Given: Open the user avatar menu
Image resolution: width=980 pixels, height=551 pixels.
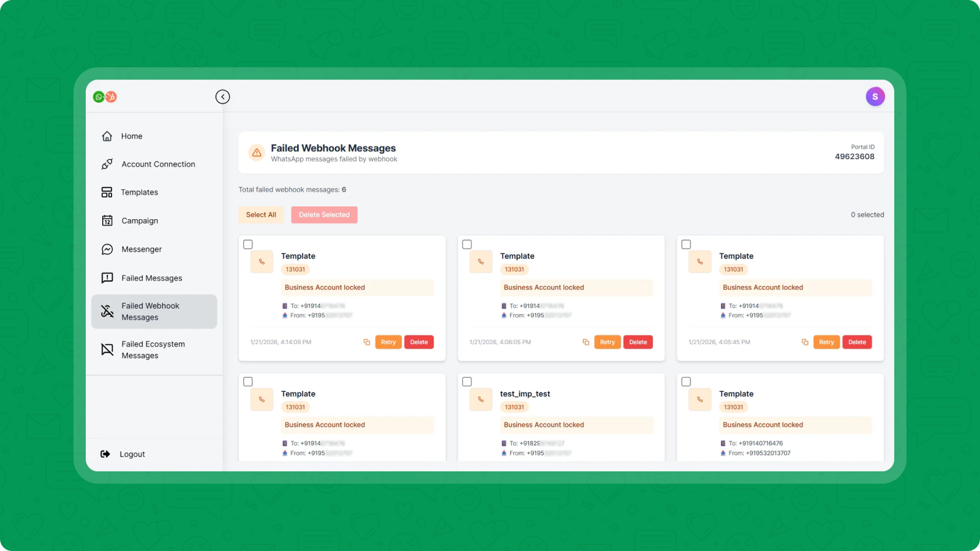Looking at the screenshot, I should pyautogui.click(x=875, y=97).
